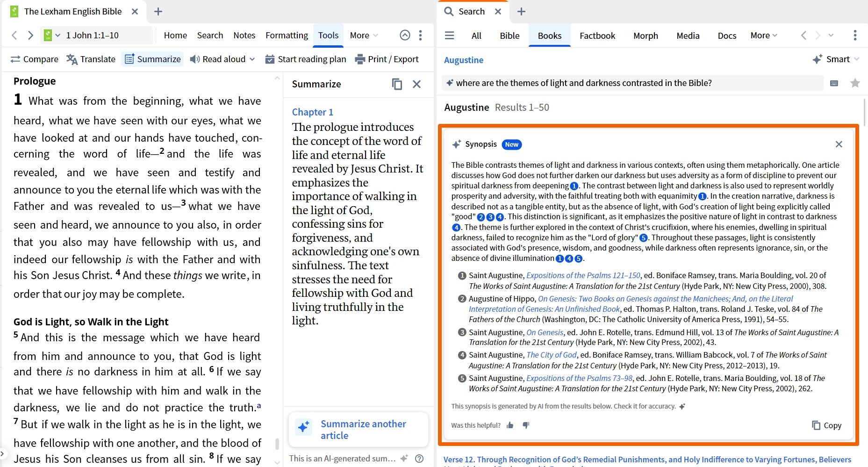This screenshot has width=868, height=467.
Task: Click the circled up-arrow icon
Action: coord(405,35)
